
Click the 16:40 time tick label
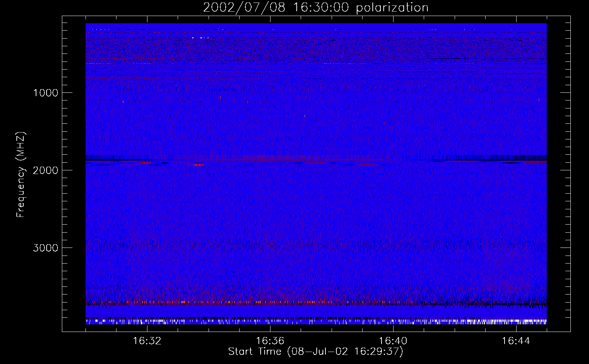pos(393,341)
